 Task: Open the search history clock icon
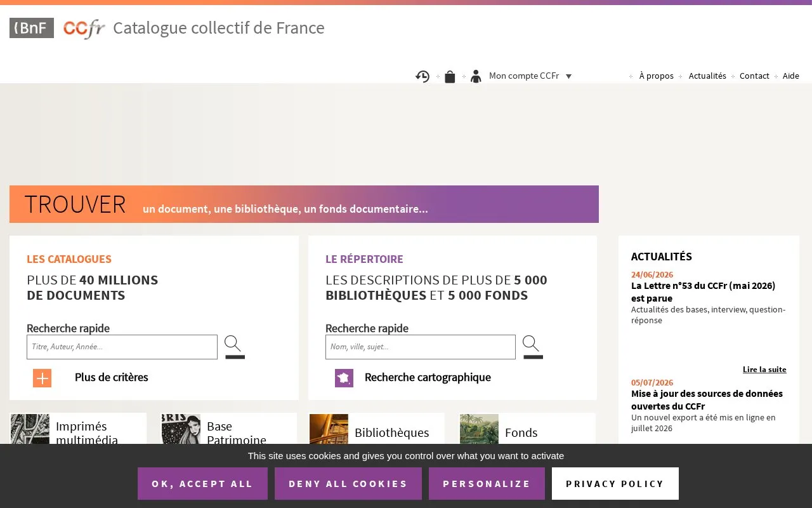[422, 76]
